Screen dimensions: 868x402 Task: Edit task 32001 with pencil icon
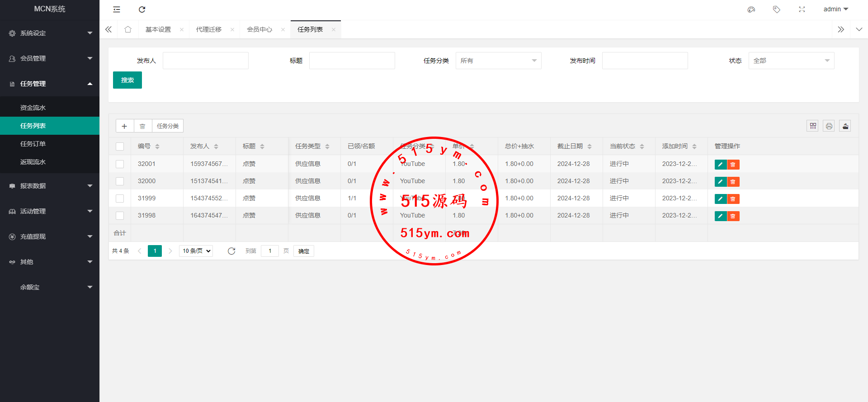(x=720, y=165)
